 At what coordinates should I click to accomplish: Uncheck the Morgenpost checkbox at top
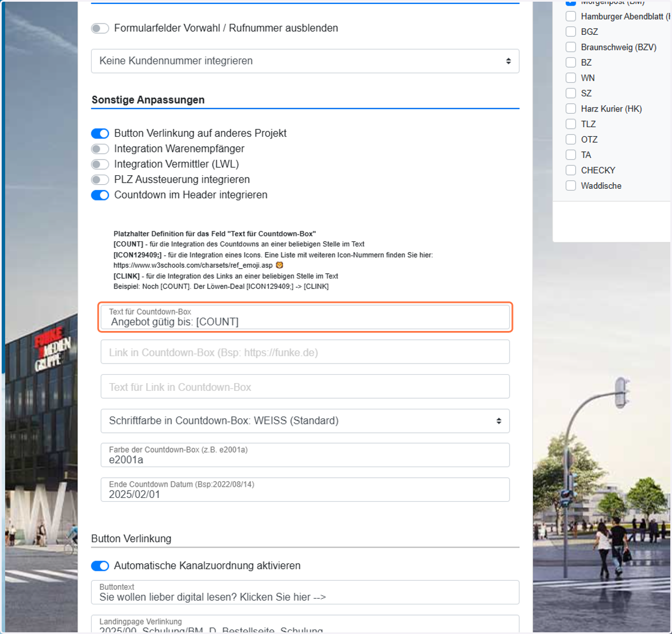click(571, 3)
